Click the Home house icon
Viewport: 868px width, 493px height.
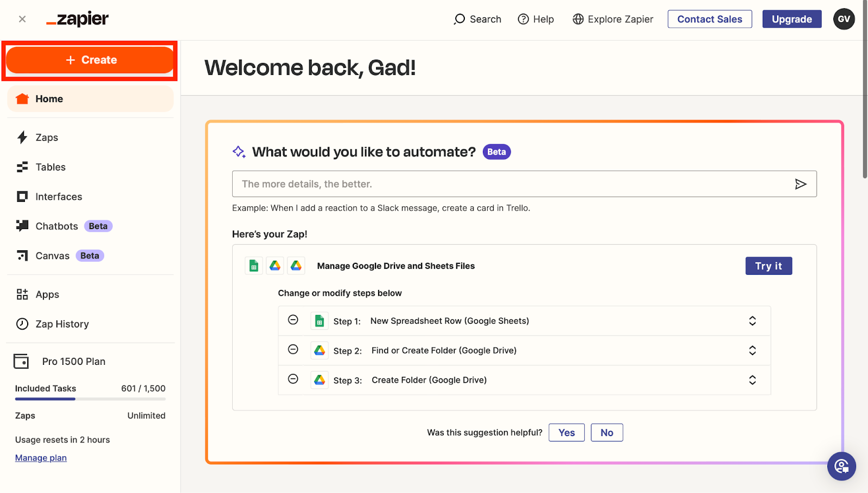22,99
